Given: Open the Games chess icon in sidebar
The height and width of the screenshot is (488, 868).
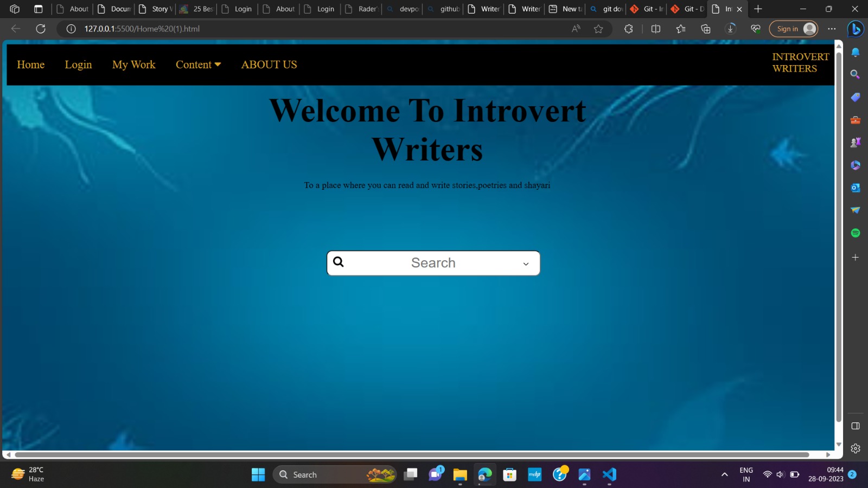Looking at the screenshot, I should [x=856, y=142].
